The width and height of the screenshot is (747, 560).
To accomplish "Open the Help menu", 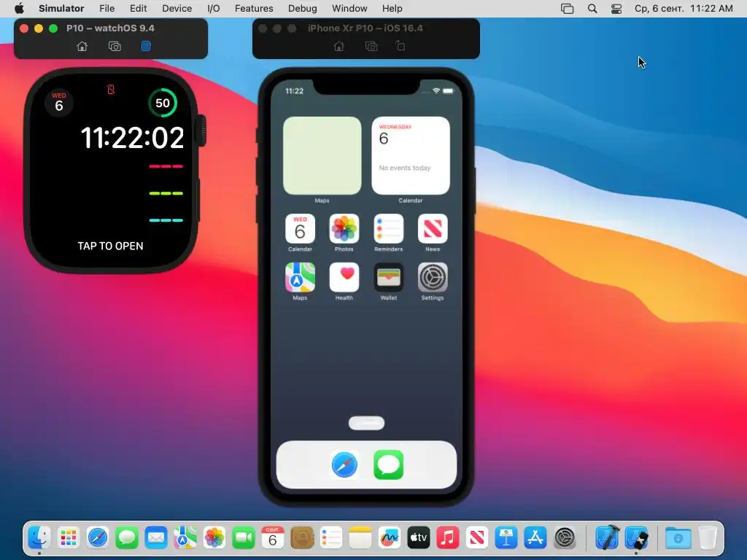I will click(392, 9).
